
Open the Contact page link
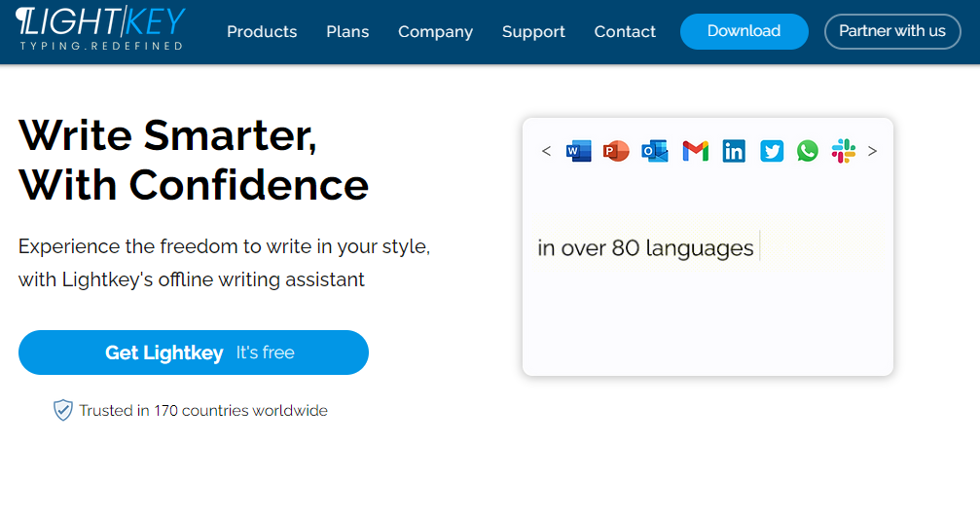[x=625, y=32]
